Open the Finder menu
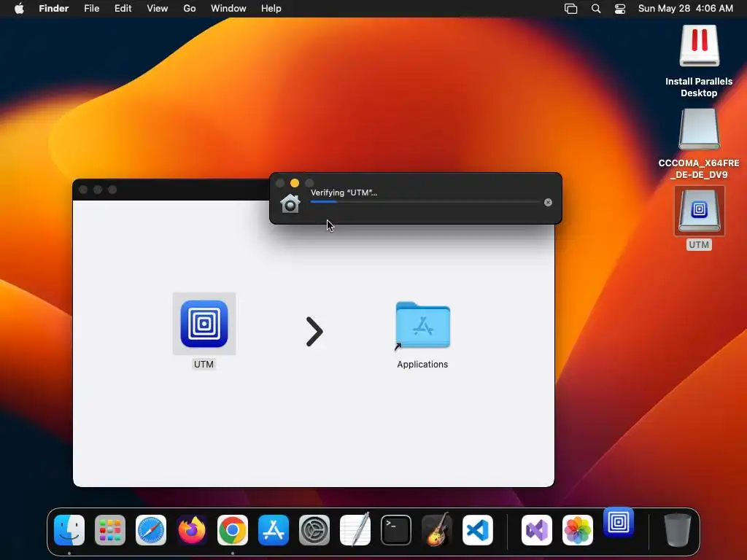 (x=54, y=9)
